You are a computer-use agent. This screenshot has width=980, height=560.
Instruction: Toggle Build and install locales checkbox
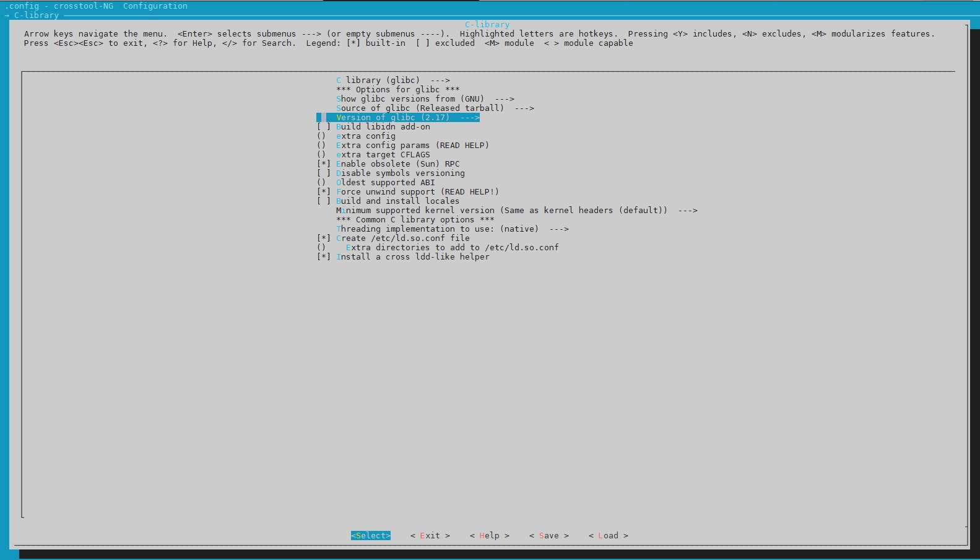388,201
